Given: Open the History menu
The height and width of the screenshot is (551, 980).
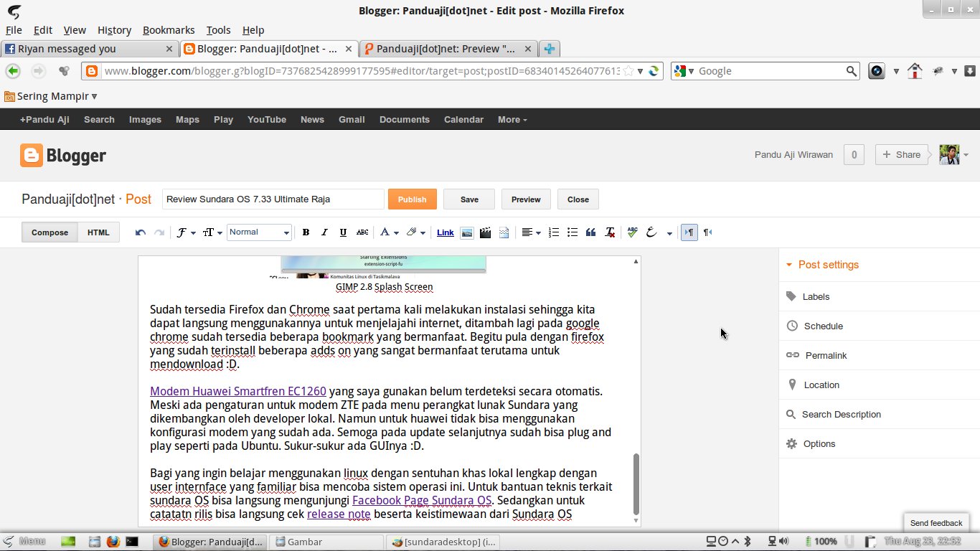Looking at the screenshot, I should (114, 30).
